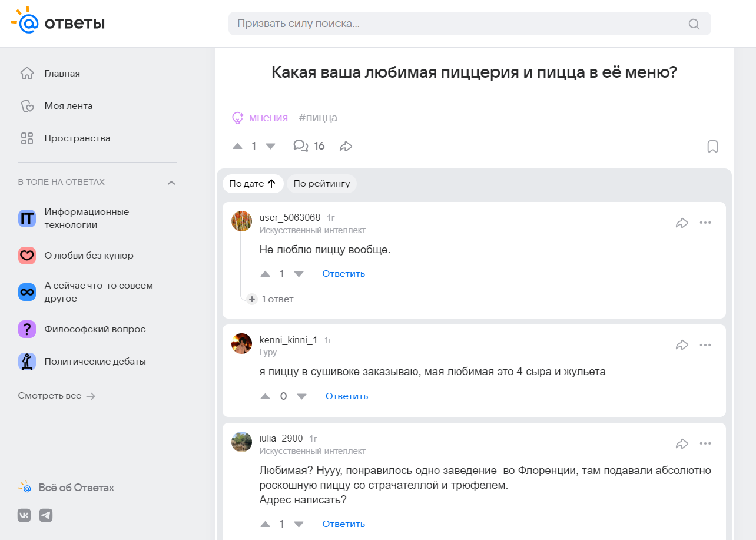The height and width of the screenshot is (540, 756).
Task: Collapse the В ТОПЕ НА ОТВЕТАХ section
Action: pos(171,183)
